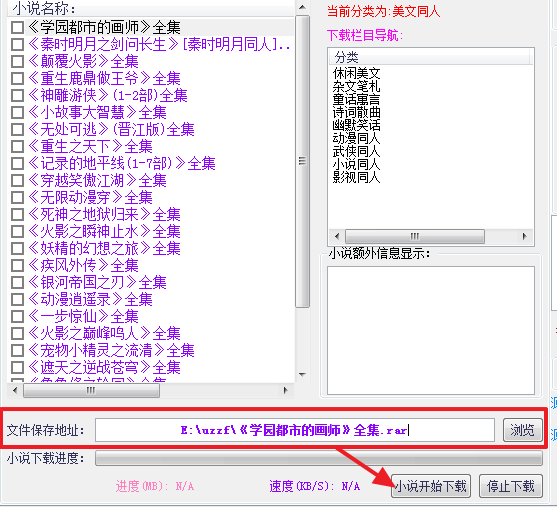557x507 pixels.
Task: Click the novel list scroll-down arrow
Action: 302,374
